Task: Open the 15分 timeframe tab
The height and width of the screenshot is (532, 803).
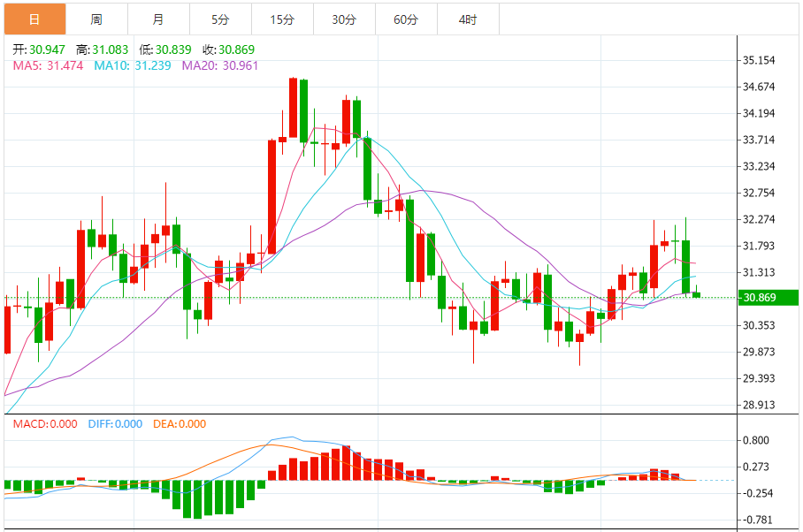Action: tap(283, 19)
